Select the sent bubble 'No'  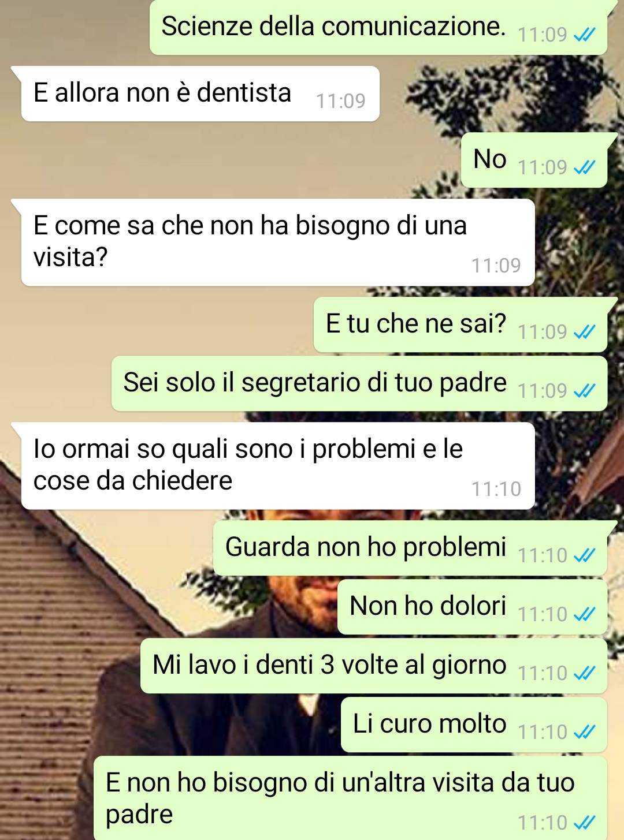pos(534,160)
